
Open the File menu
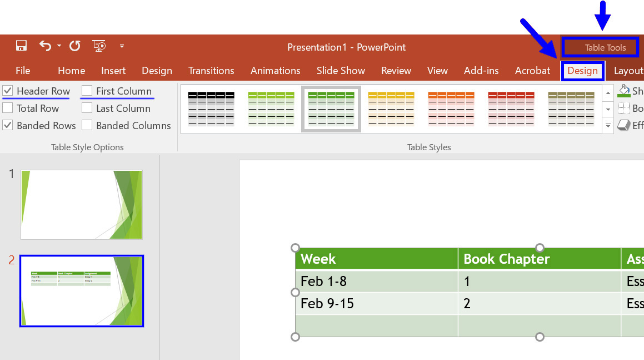23,71
